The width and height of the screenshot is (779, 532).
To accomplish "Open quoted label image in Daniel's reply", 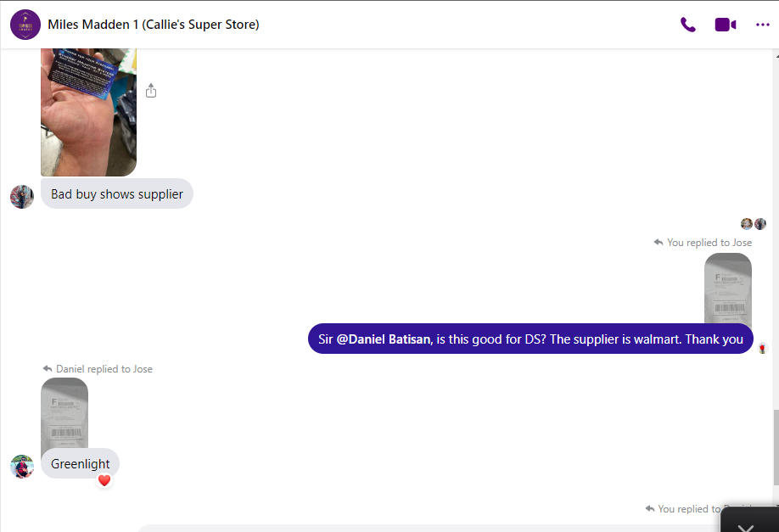I will tap(64, 413).
